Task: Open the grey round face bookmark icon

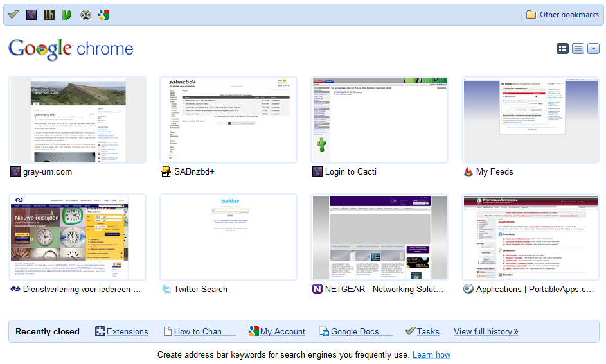Action: coord(85,15)
